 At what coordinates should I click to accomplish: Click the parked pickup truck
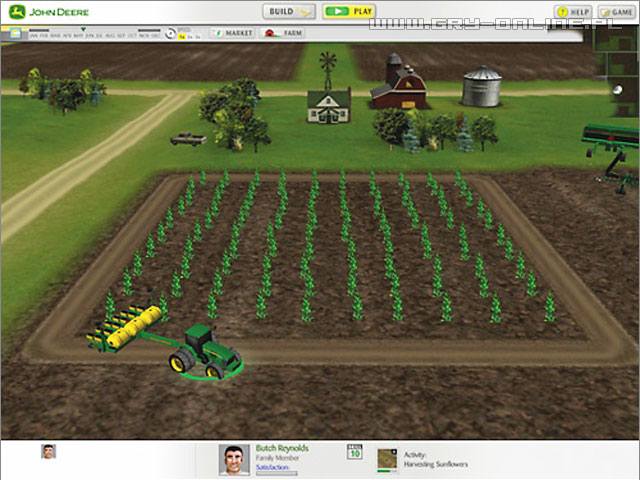188,139
